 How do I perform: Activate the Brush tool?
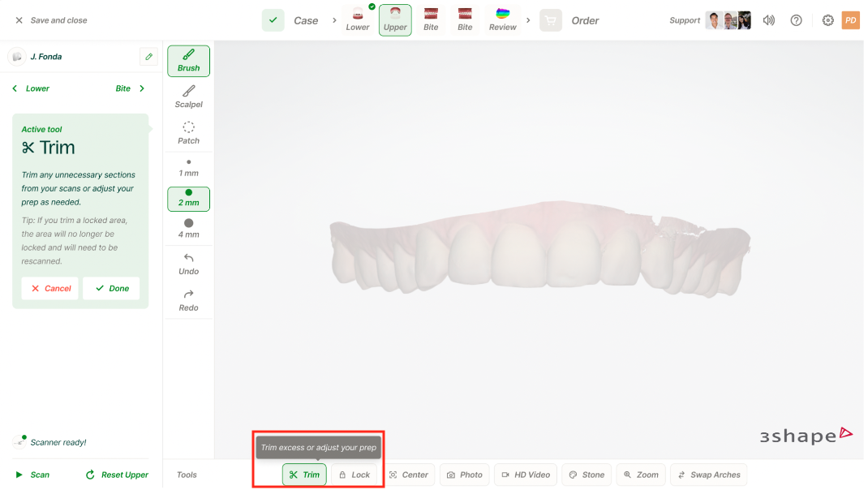188,61
